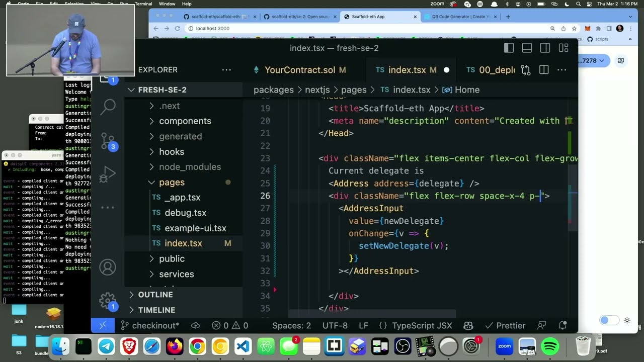This screenshot has width=644, height=362.
Task: Switch to QR Code Generator Chrome tab
Action: pyautogui.click(x=460, y=17)
